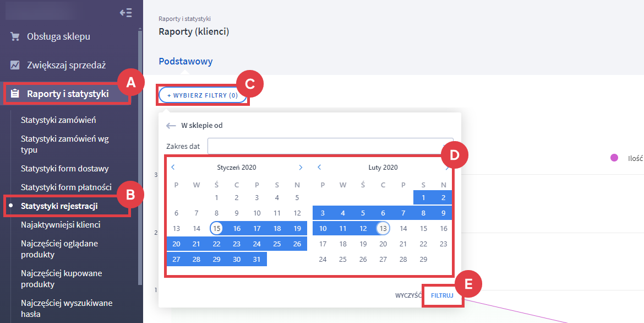Go to previous month in Luty calendar
This screenshot has width=644, height=323.
(319, 168)
